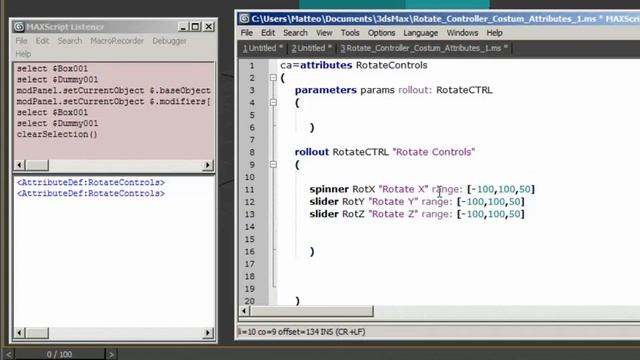Click first AttributeDef:RotateControls output line
The height and width of the screenshot is (360, 640).
[x=91, y=182]
